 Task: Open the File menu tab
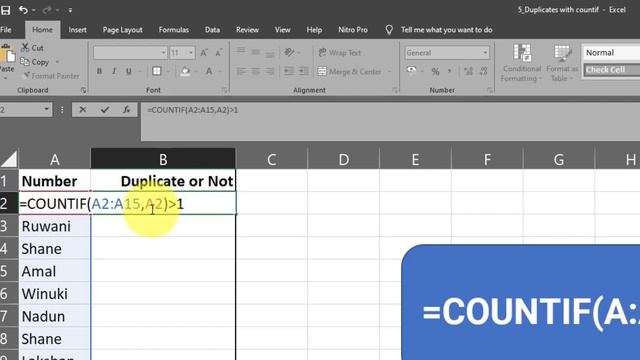tap(6, 30)
